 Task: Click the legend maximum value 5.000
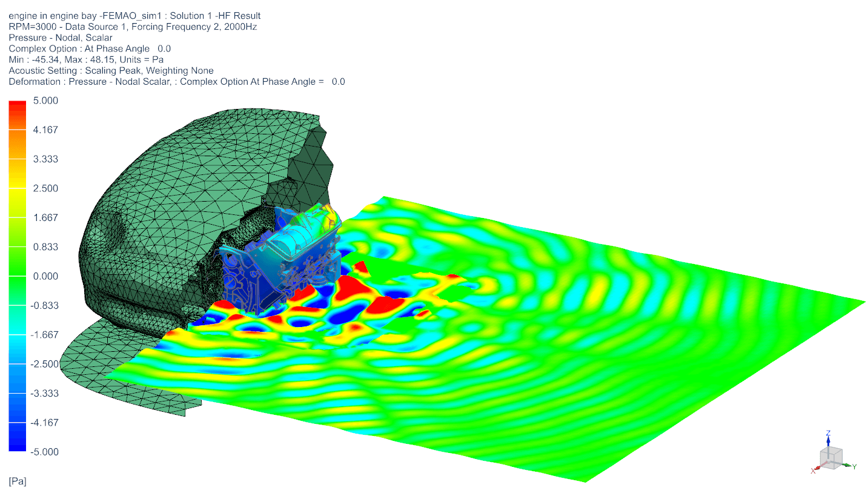pos(46,101)
